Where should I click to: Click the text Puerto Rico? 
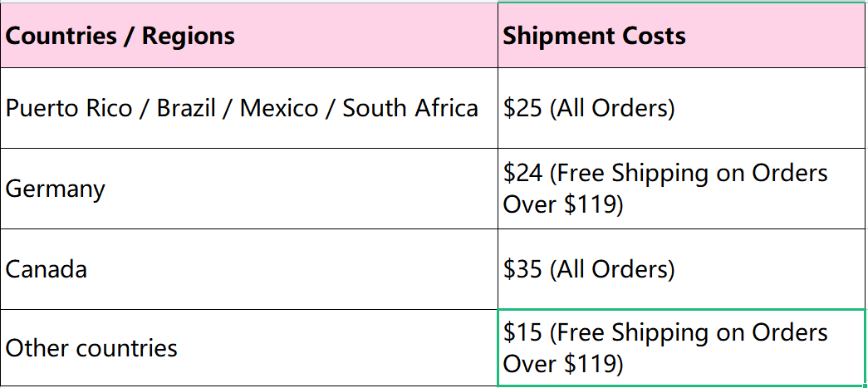69,108
